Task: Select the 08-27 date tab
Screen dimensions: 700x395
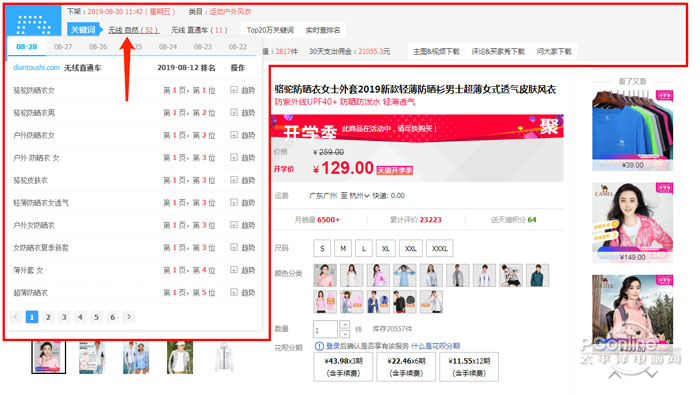Action: tap(63, 46)
